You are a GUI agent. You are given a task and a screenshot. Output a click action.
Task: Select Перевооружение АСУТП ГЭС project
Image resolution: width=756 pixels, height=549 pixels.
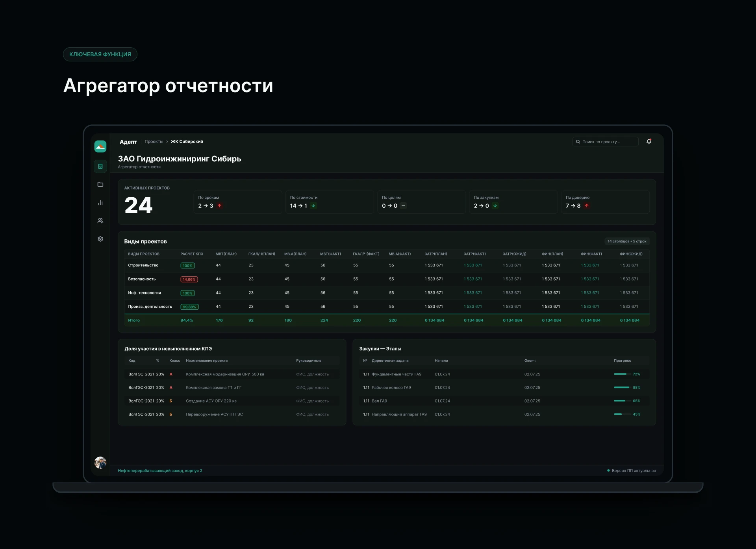pyautogui.click(x=215, y=414)
